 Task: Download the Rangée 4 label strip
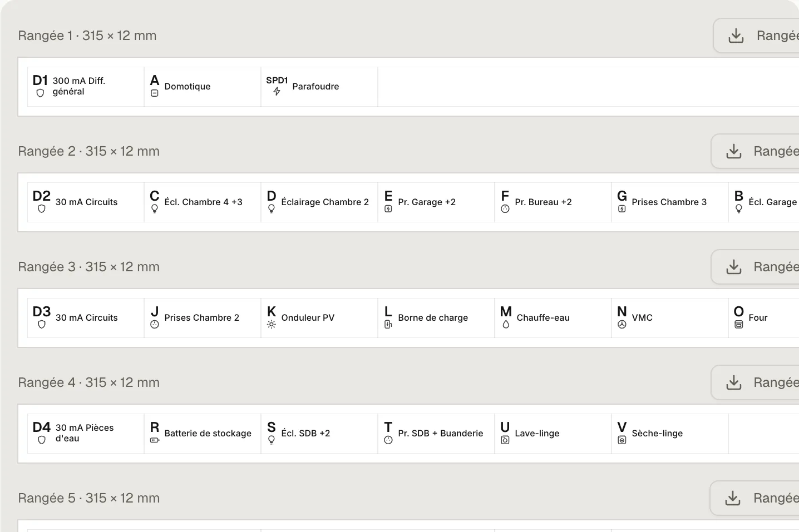point(755,382)
